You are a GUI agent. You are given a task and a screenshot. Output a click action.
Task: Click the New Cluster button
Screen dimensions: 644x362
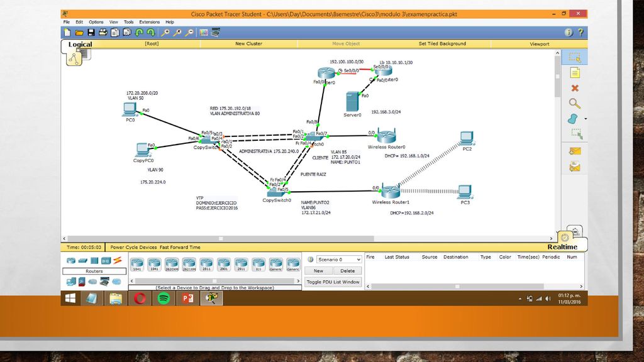pyautogui.click(x=248, y=43)
